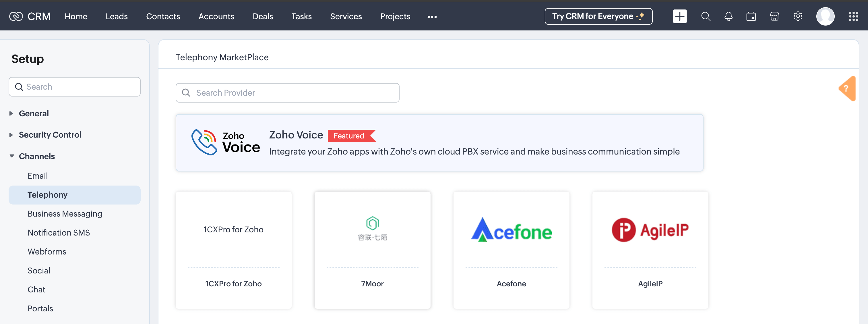Open the Acefone provider card
Screen dimensions: 868x324
(x=511, y=250)
